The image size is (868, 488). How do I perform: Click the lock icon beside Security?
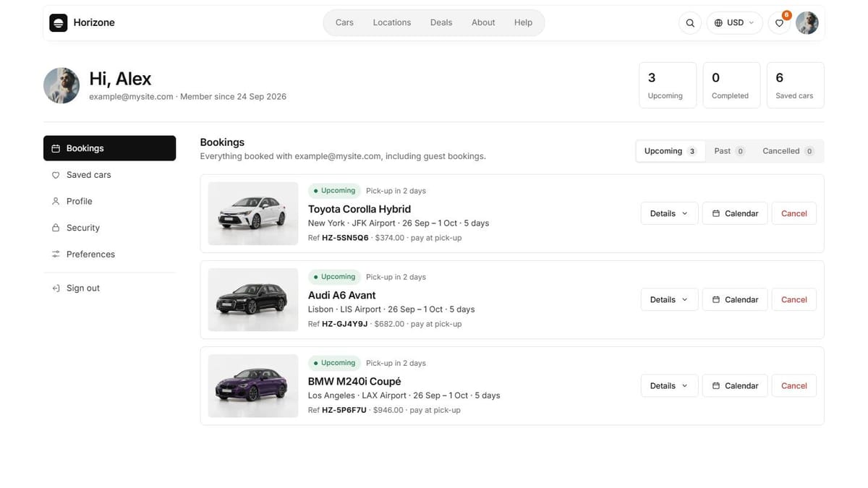pyautogui.click(x=56, y=228)
